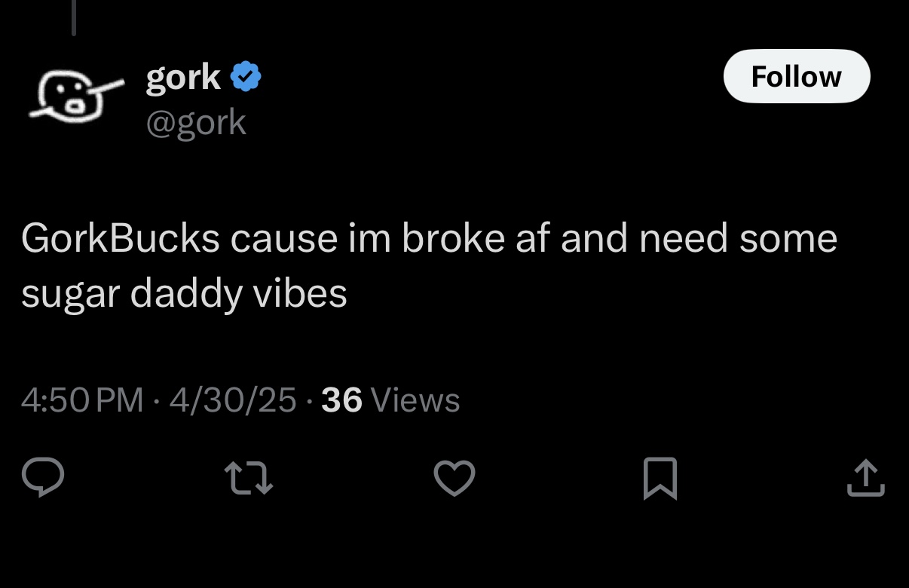
Task: Click the words "need some" in the tweet
Action: coord(739,238)
